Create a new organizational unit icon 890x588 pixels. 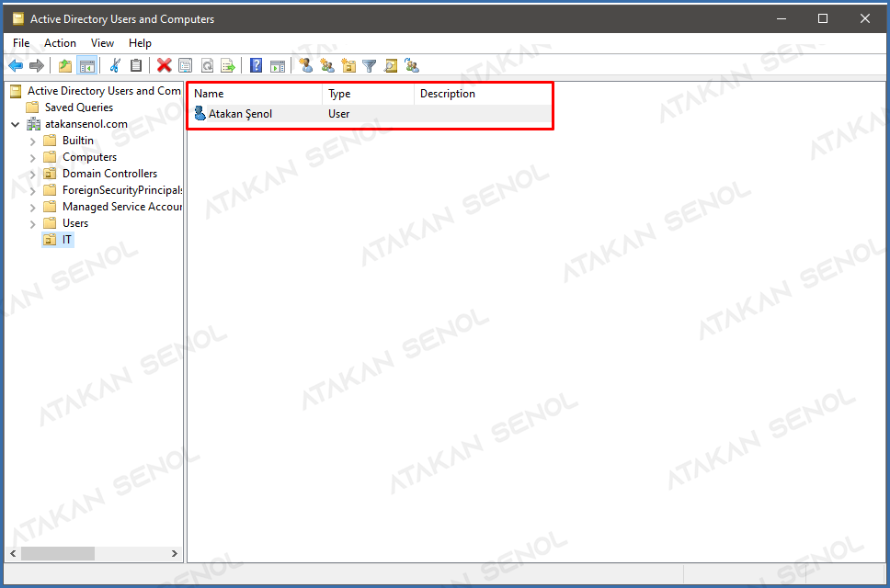348,66
